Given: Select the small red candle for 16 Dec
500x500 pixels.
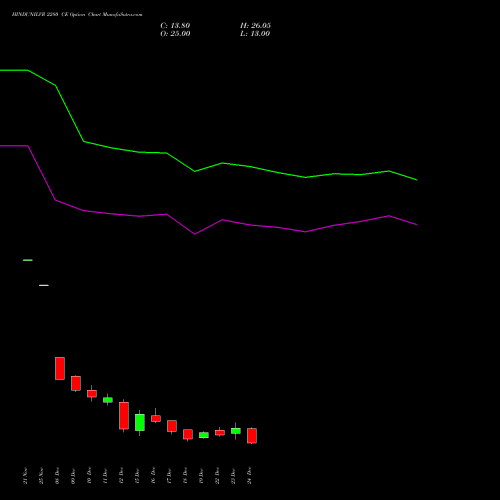Looking at the screenshot, I should coord(156,418).
